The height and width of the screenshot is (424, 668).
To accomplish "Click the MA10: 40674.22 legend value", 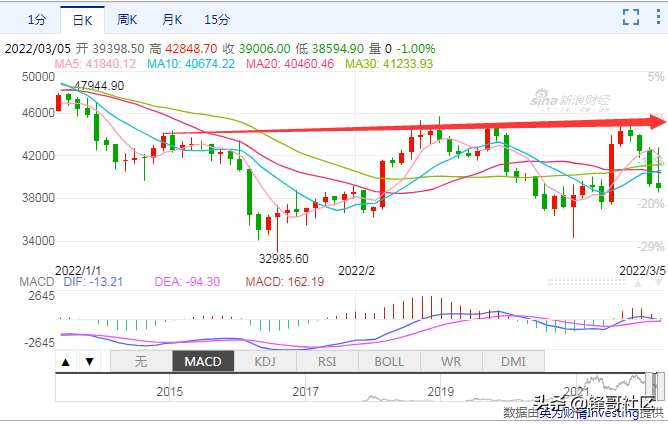I will (191, 64).
